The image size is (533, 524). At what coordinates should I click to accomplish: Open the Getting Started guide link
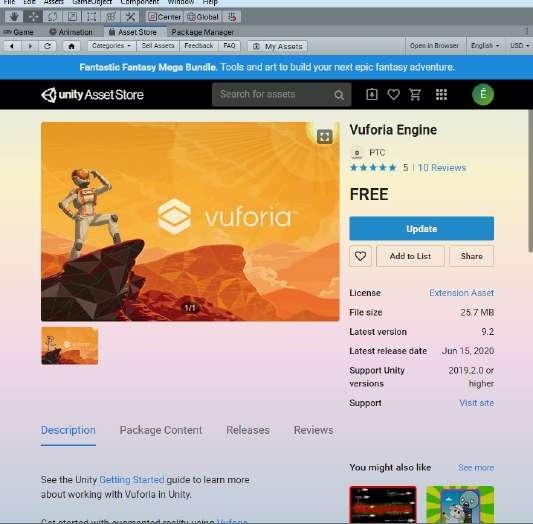point(132,479)
